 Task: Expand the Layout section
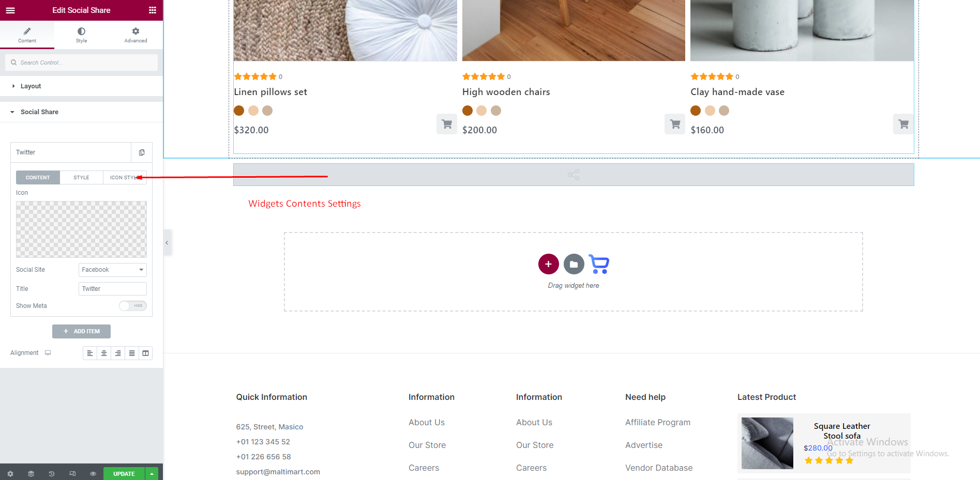click(x=31, y=86)
